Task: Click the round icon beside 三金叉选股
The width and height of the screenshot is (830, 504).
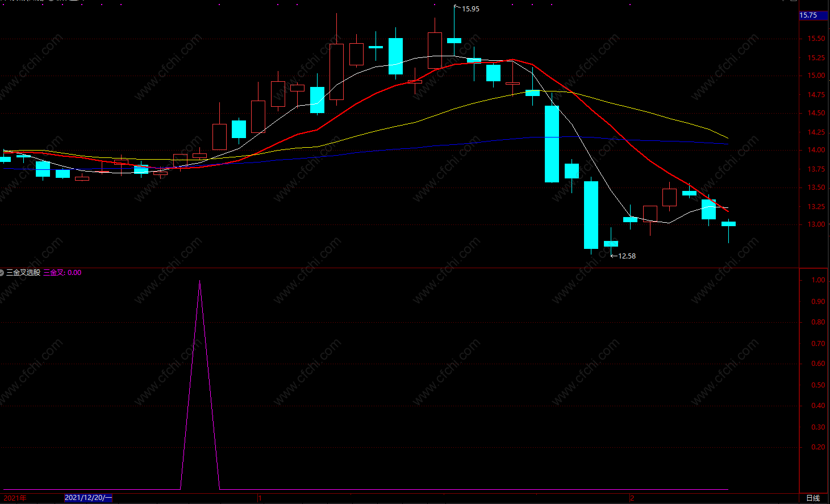Action: click(2, 273)
